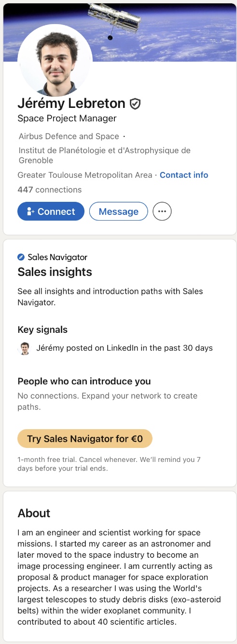The width and height of the screenshot is (237, 644).
Task: Open the Contact info link
Action: [184, 175]
